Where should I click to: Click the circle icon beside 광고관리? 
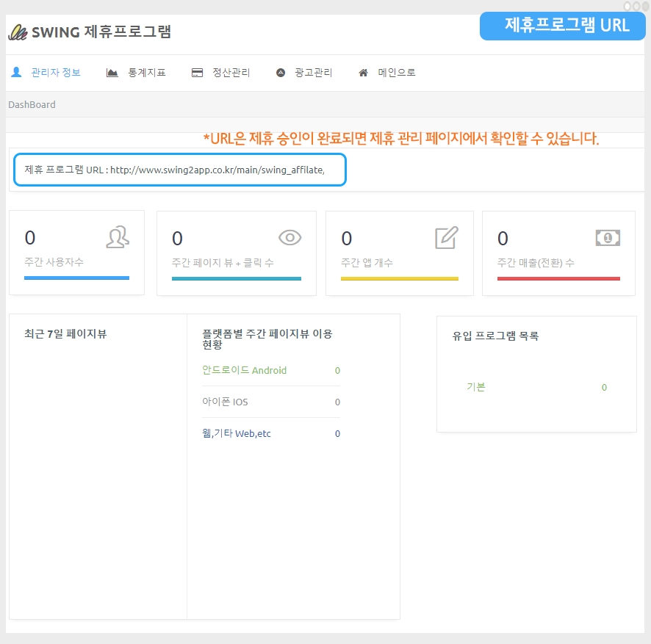[281, 73]
